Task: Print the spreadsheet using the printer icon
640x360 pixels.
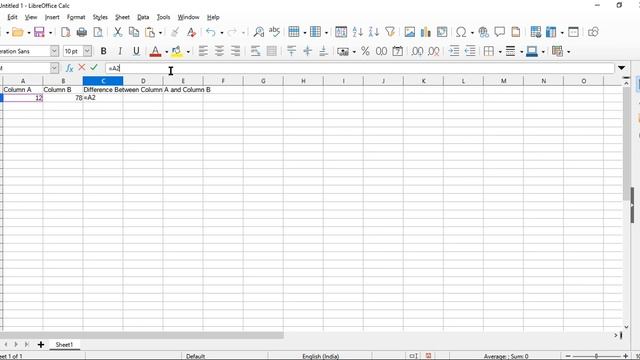Action: [x=82, y=32]
